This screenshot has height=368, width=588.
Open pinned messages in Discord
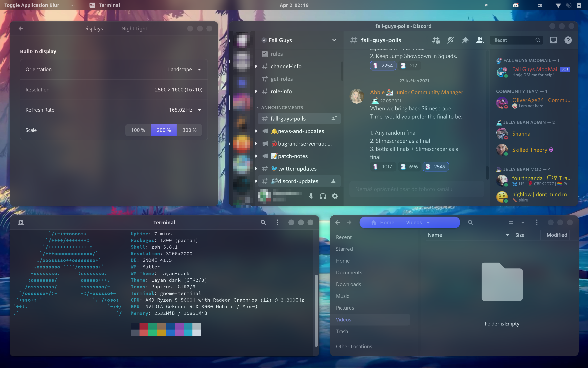pyautogui.click(x=465, y=40)
